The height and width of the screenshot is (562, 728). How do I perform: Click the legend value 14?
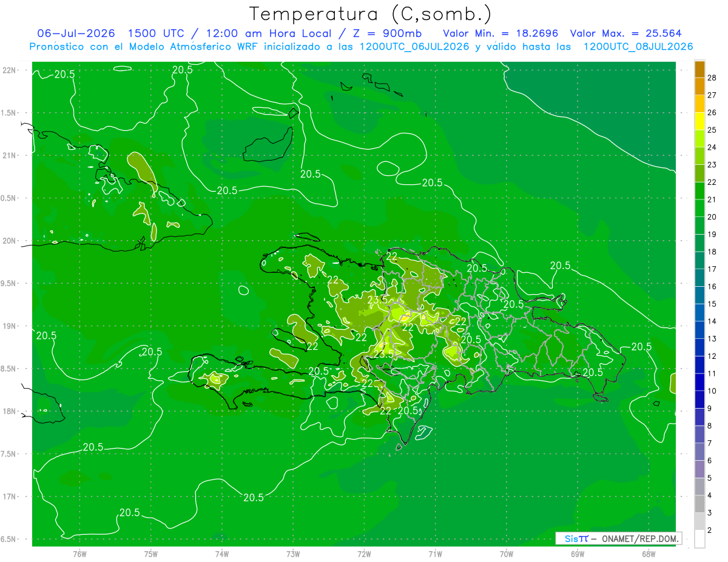click(x=712, y=321)
